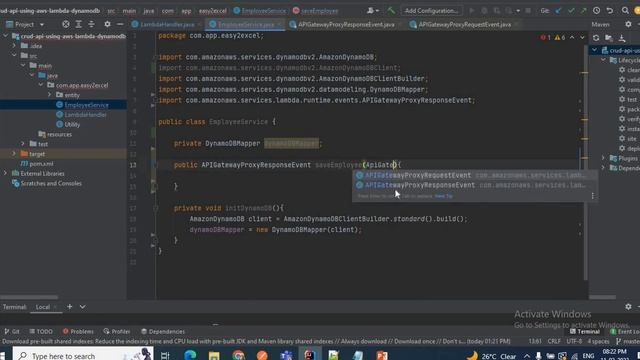Reload all Maven projects icon
Viewport: 640px width, 360px height.
(596, 38)
